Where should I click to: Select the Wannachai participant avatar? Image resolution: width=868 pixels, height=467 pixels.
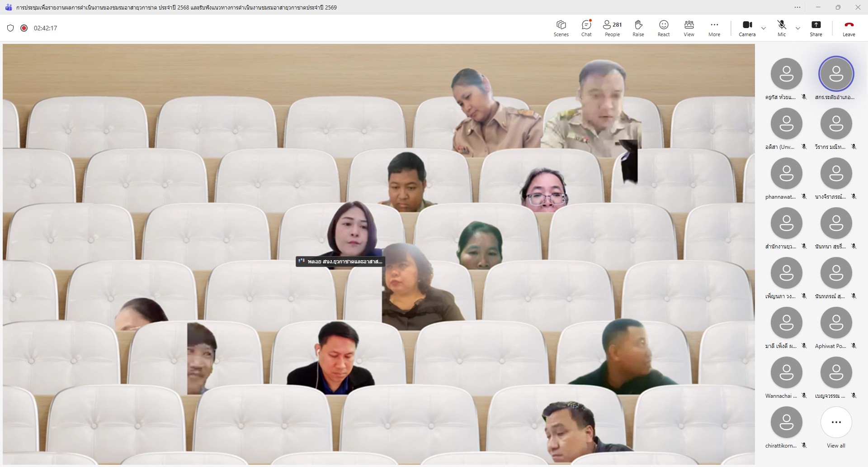(x=786, y=372)
